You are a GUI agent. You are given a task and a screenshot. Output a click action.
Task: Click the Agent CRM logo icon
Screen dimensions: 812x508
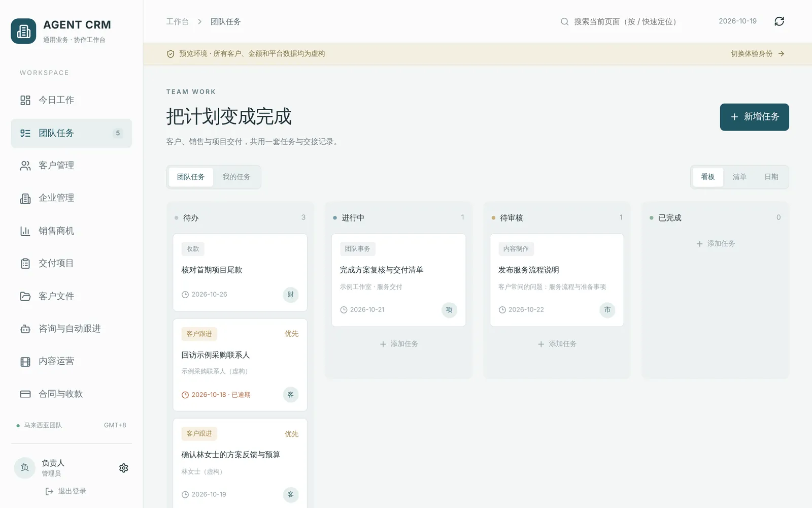pyautogui.click(x=23, y=31)
